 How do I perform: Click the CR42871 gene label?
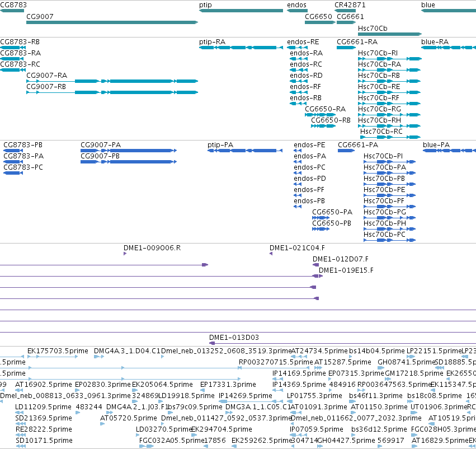point(350,5)
